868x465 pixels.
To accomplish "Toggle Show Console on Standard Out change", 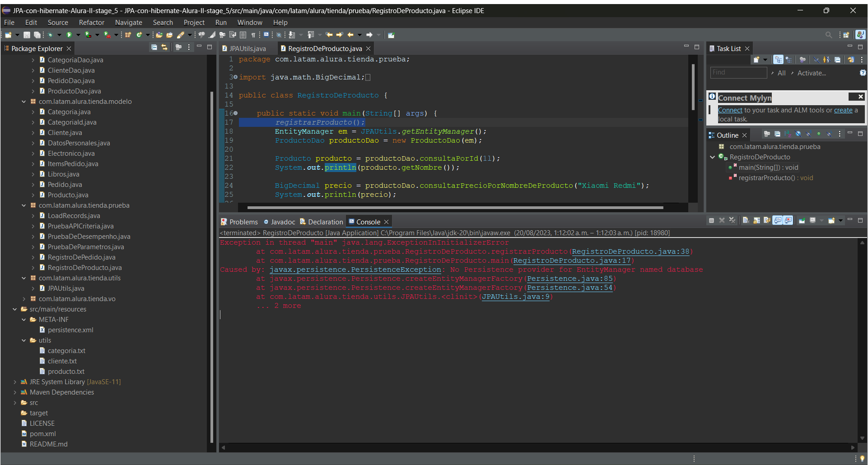I will click(x=778, y=221).
